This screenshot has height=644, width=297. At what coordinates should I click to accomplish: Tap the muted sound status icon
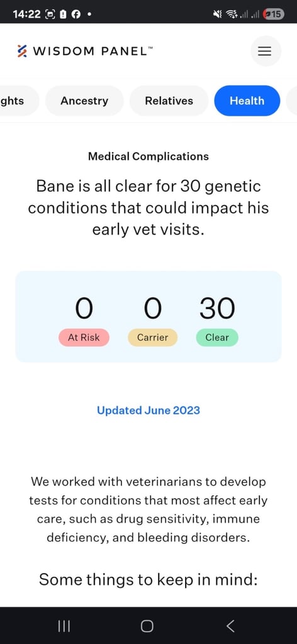(x=217, y=14)
